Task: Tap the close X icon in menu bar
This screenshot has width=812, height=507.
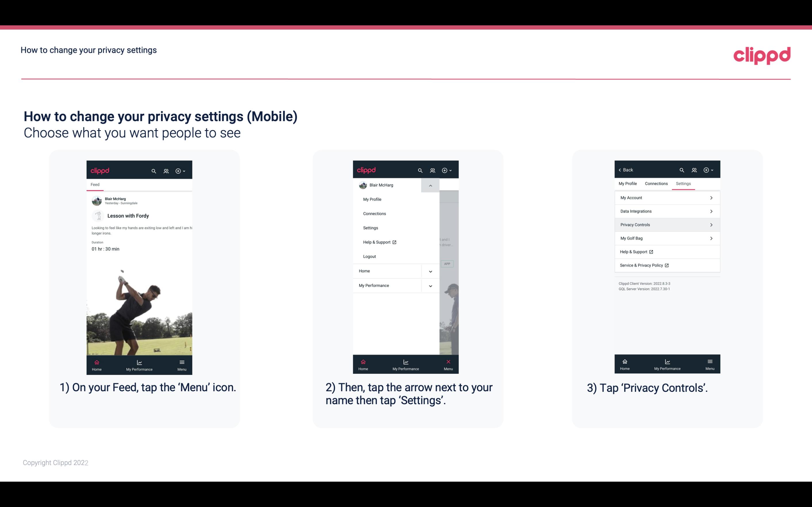Action: [x=447, y=362]
